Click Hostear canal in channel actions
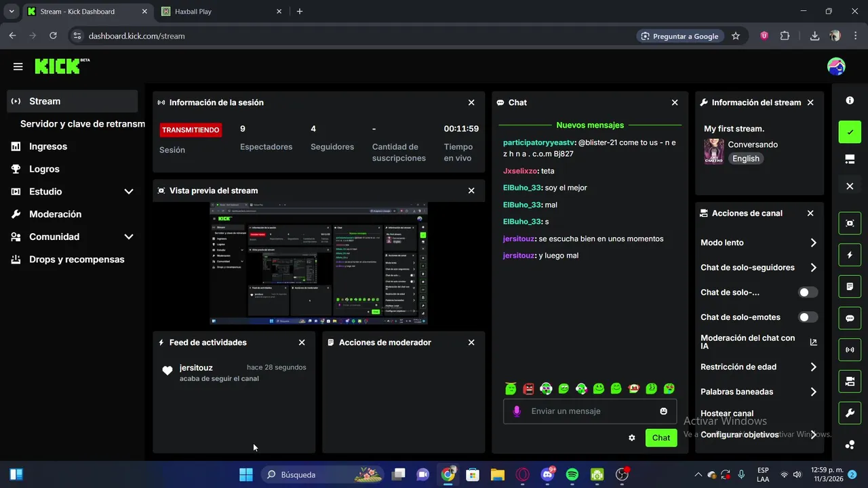 (727, 413)
